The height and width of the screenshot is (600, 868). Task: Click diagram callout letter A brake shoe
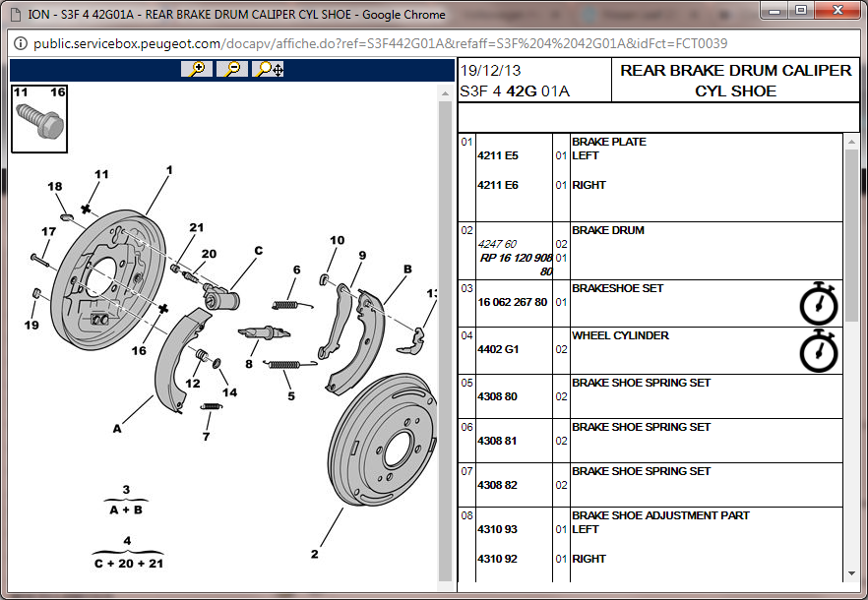tap(117, 429)
